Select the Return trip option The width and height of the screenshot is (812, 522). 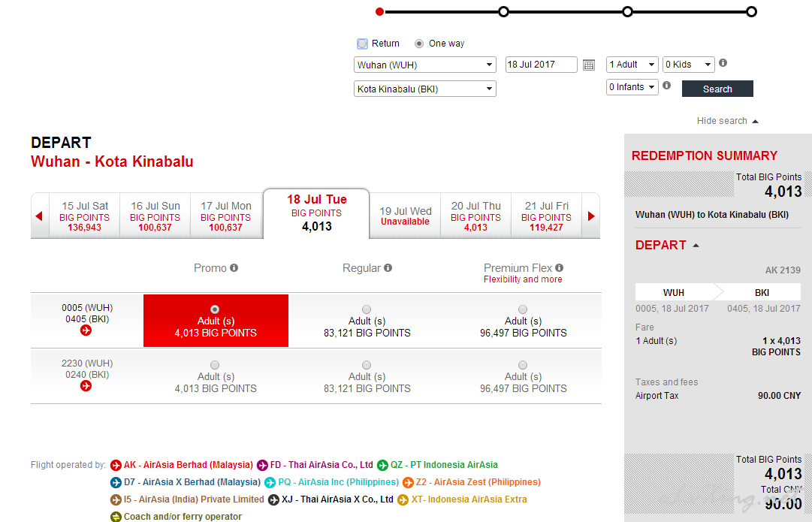click(x=363, y=44)
